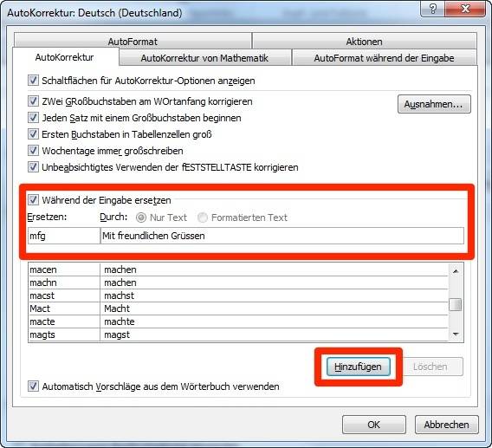The width and height of the screenshot is (492, 448).
Task: Confirm with the OK button
Action: click(x=373, y=425)
